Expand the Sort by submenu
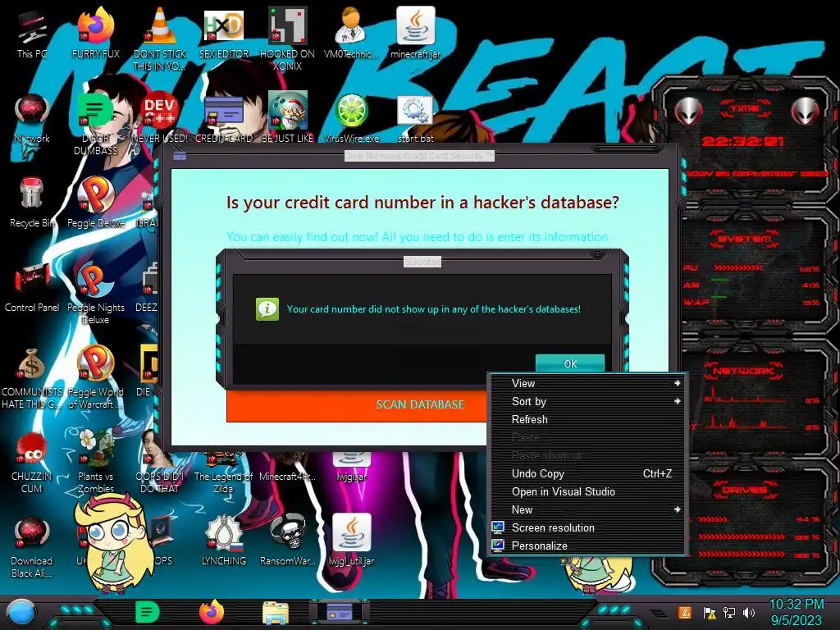 [x=587, y=401]
